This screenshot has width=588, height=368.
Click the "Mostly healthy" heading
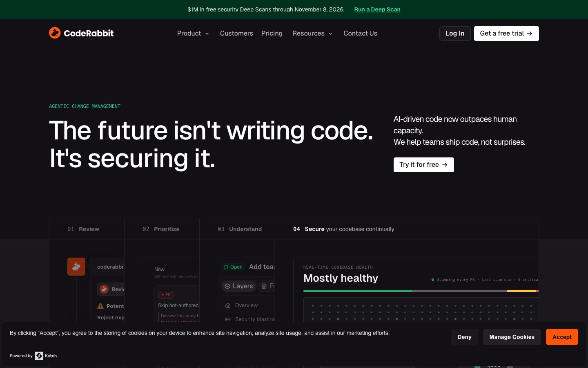click(x=341, y=278)
